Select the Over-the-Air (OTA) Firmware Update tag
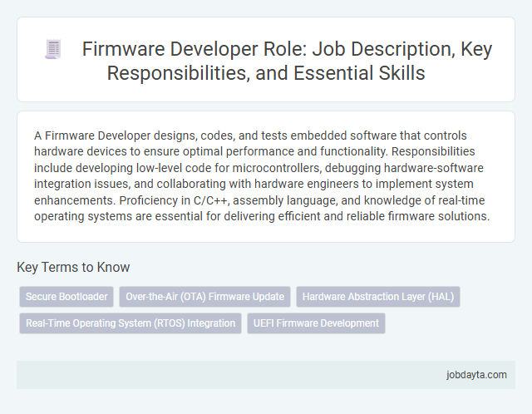Viewport: 532px width, 414px height. pyautogui.click(x=205, y=297)
